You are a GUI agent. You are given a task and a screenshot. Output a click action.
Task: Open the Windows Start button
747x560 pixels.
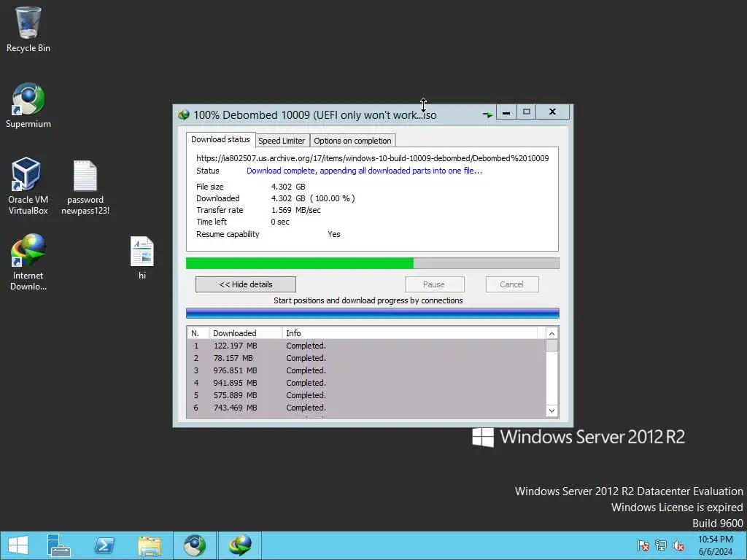point(18,545)
